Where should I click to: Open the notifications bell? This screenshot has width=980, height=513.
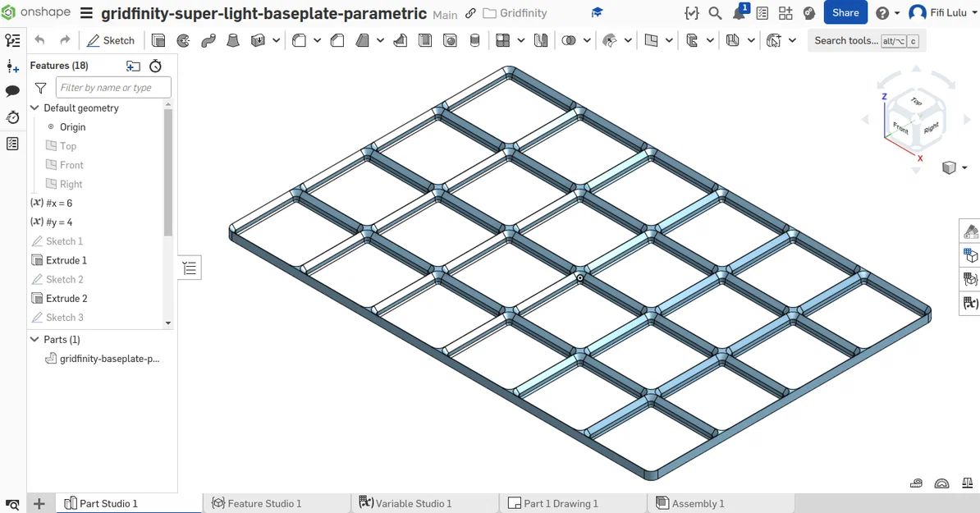coord(738,12)
